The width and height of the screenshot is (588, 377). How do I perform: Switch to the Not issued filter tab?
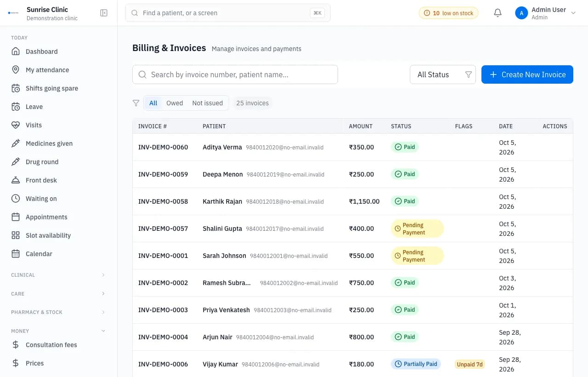(208, 103)
